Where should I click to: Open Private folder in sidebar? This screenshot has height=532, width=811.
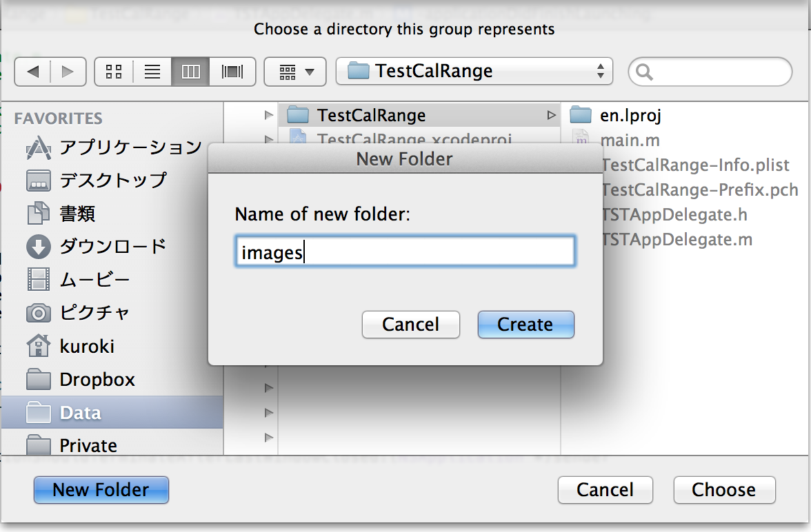(114, 445)
